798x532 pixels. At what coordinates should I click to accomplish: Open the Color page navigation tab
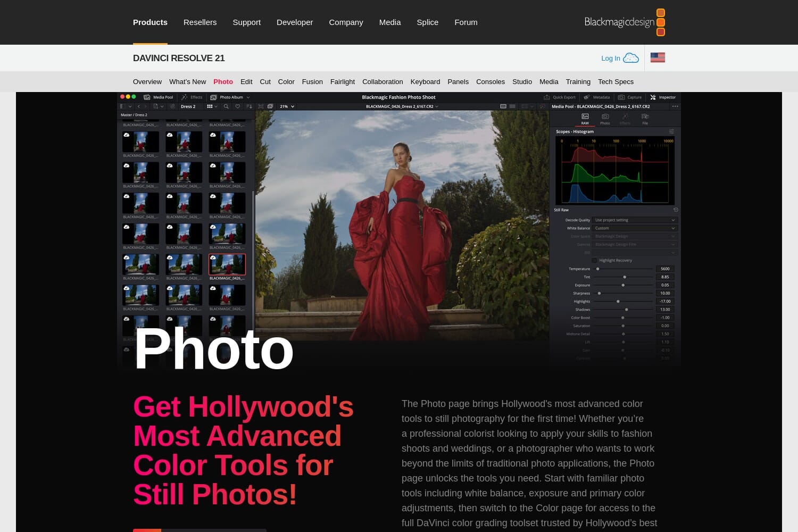pos(286,81)
